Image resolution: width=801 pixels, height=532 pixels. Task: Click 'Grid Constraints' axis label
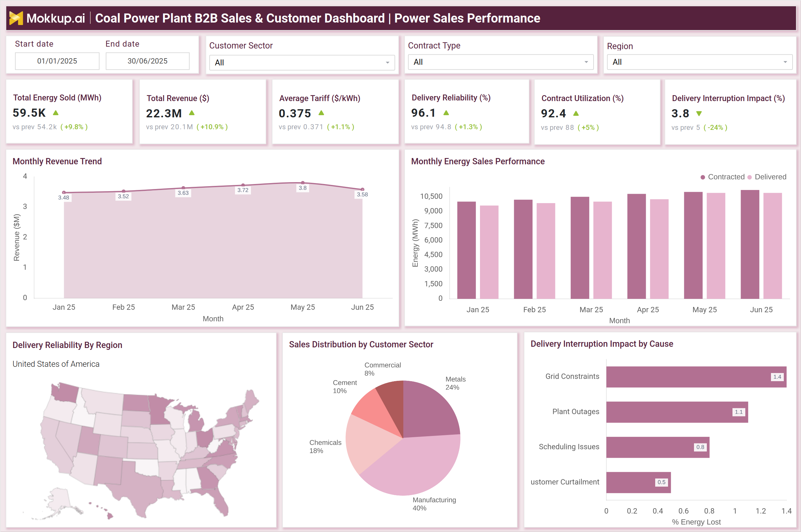coord(572,376)
